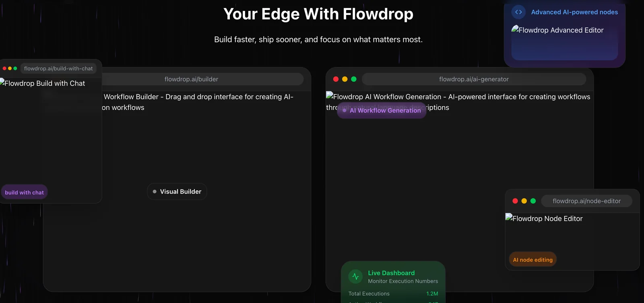Select the flowdrop.ai/node-editor URL bar
The width and height of the screenshot is (644, 303).
coord(586,201)
